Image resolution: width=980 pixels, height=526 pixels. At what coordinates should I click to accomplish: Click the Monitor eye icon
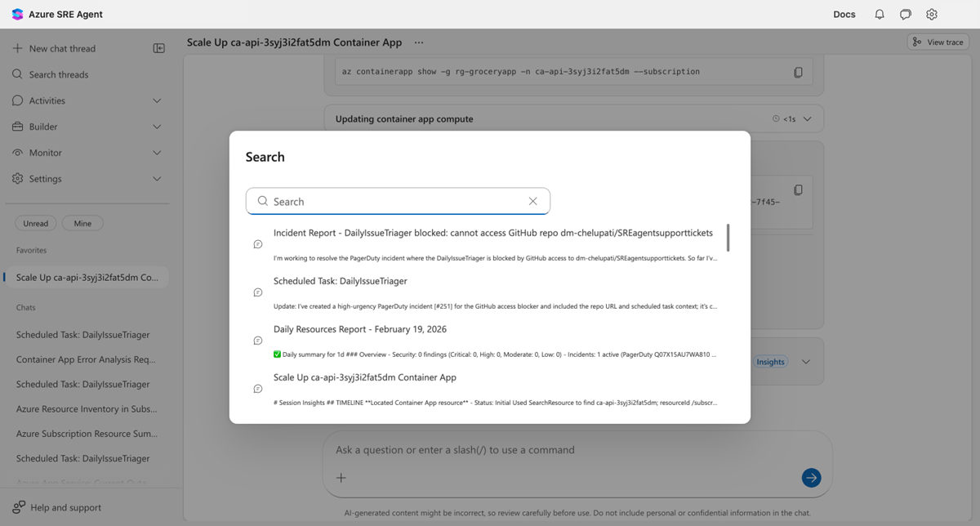click(17, 153)
